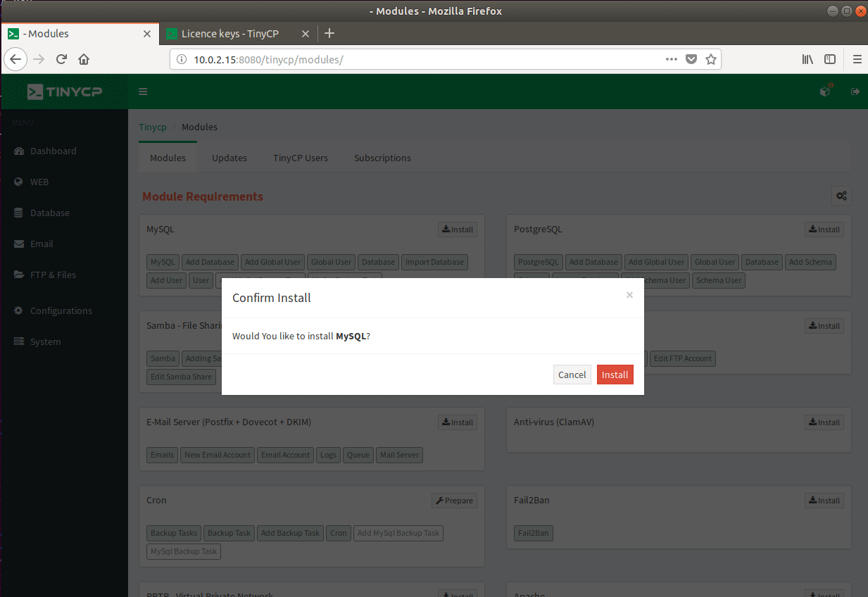The width and height of the screenshot is (868, 597).
Task: Cancel the MySQL install confirmation
Action: click(572, 375)
